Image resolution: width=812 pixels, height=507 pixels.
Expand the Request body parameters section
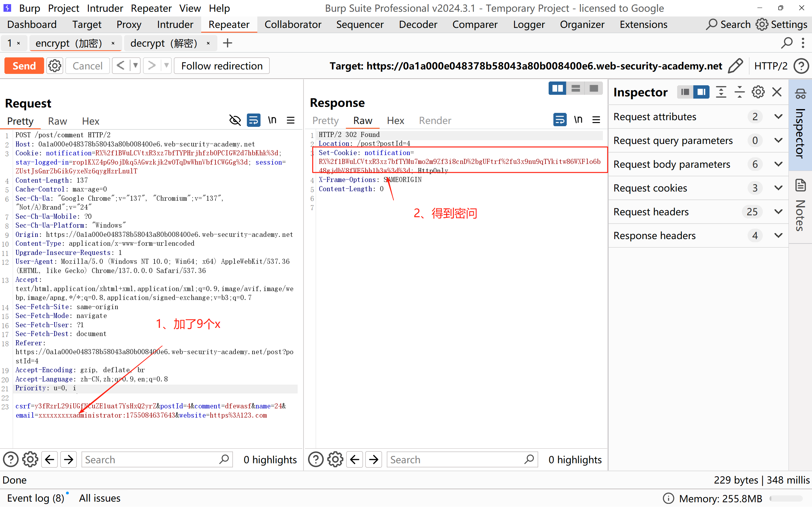pyautogui.click(x=778, y=164)
